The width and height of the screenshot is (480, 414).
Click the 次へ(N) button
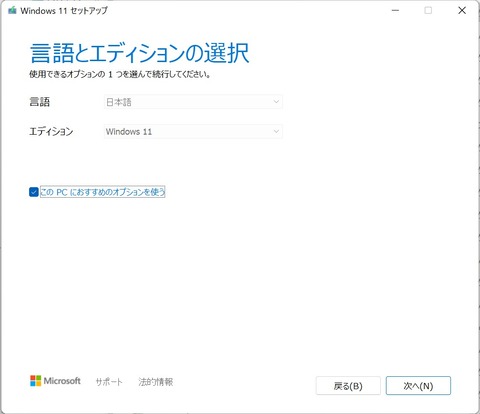coord(418,386)
